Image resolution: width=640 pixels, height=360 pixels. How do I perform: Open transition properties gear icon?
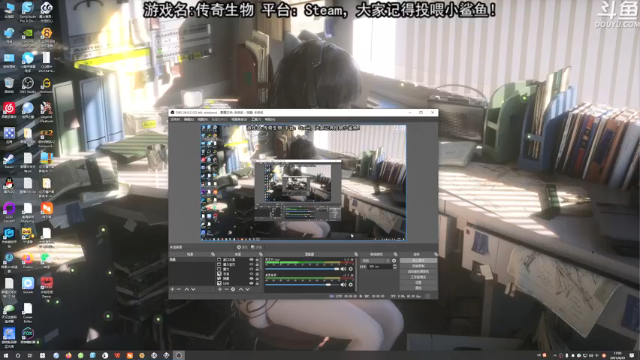[394, 260]
